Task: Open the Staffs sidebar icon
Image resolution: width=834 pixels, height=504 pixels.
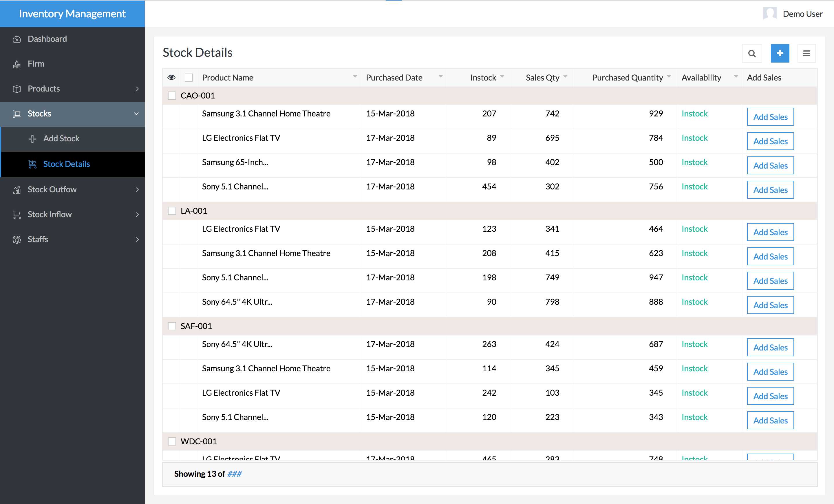Action: click(x=16, y=239)
